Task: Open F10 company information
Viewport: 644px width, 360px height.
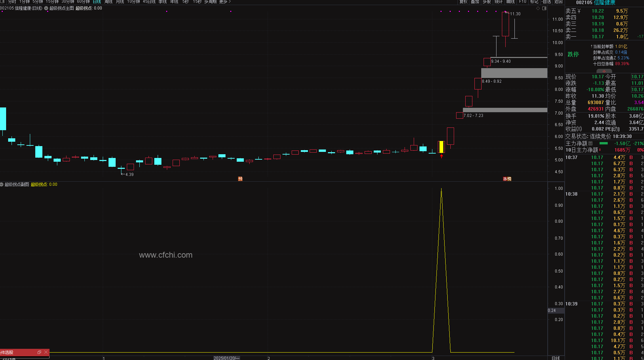Action: click(523, 2)
